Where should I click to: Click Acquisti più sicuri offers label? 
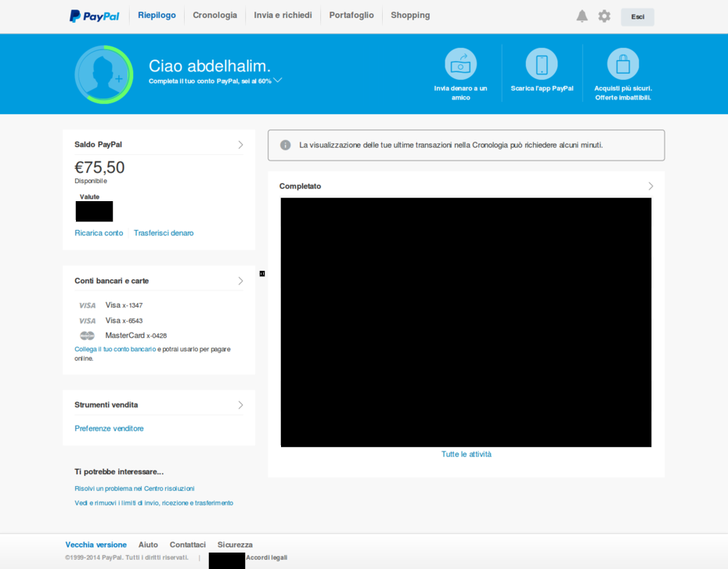pyautogui.click(x=623, y=93)
